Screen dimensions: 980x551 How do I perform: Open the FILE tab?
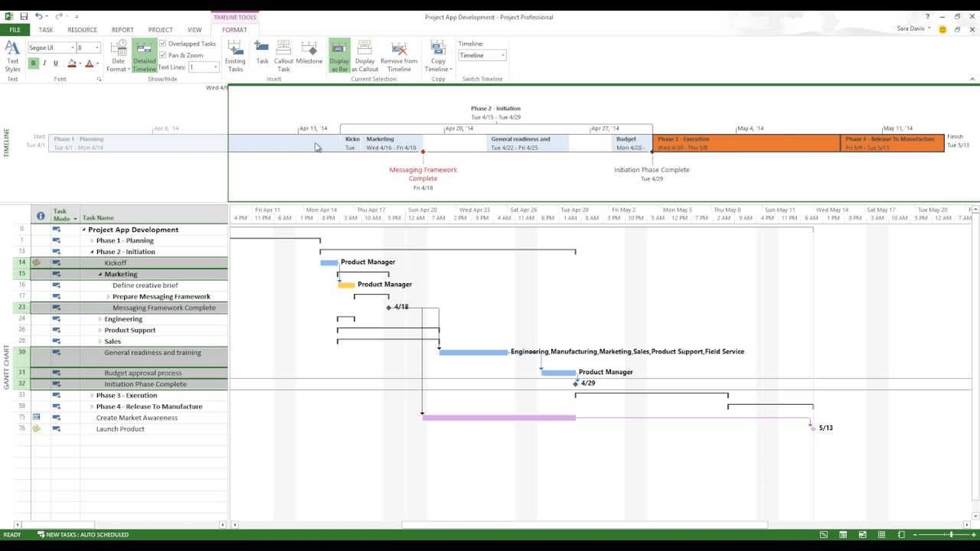pyautogui.click(x=14, y=29)
